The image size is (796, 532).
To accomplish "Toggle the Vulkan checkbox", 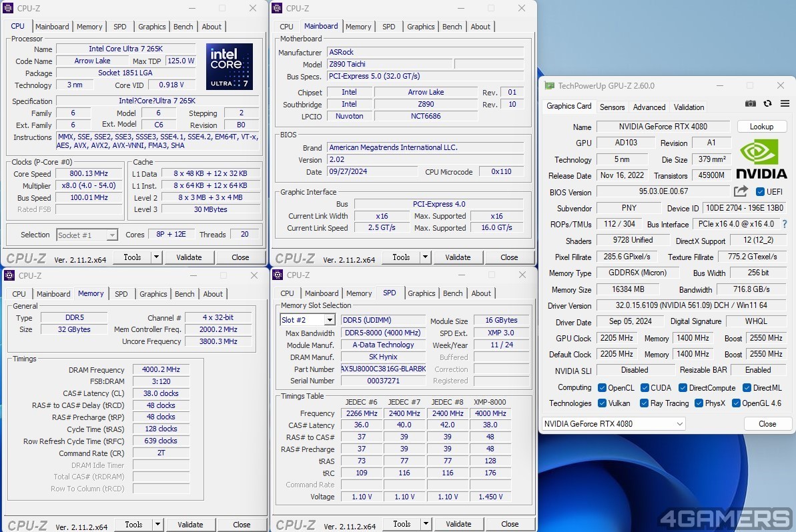I will tap(602, 403).
